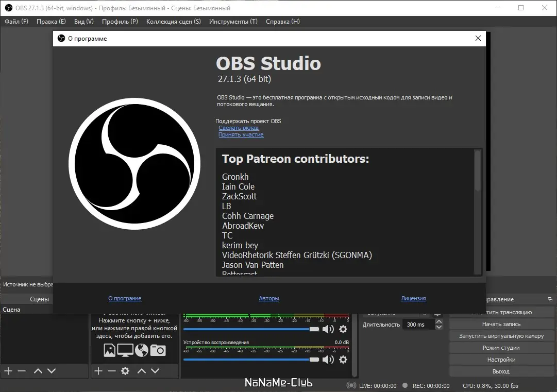
Task: Follow the Принять участие link
Action: pyautogui.click(x=241, y=134)
